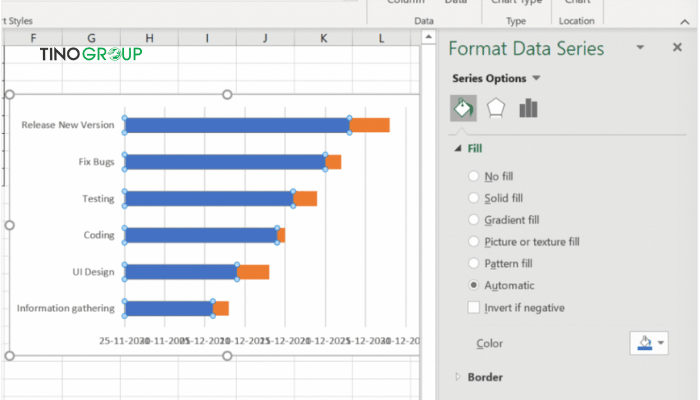700x400 pixels.
Task: Click the orange bar for Fix Bugs
Action: pos(333,162)
